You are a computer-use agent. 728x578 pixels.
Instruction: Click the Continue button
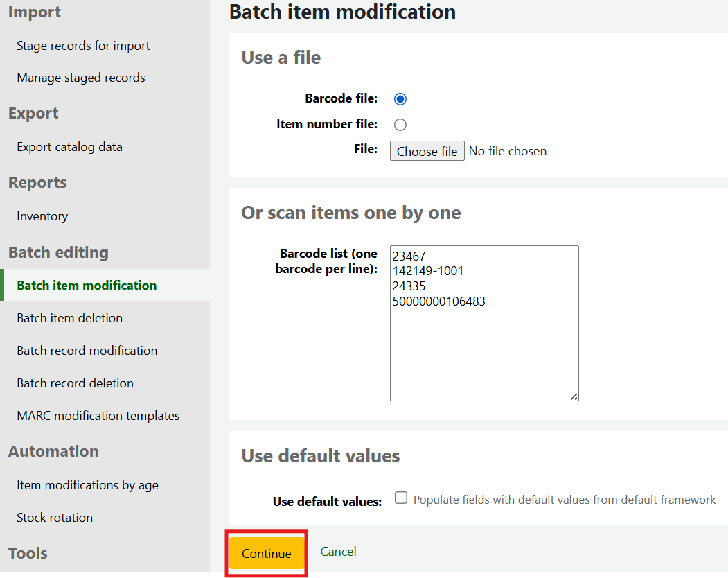pyautogui.click(x=266, y=553)
